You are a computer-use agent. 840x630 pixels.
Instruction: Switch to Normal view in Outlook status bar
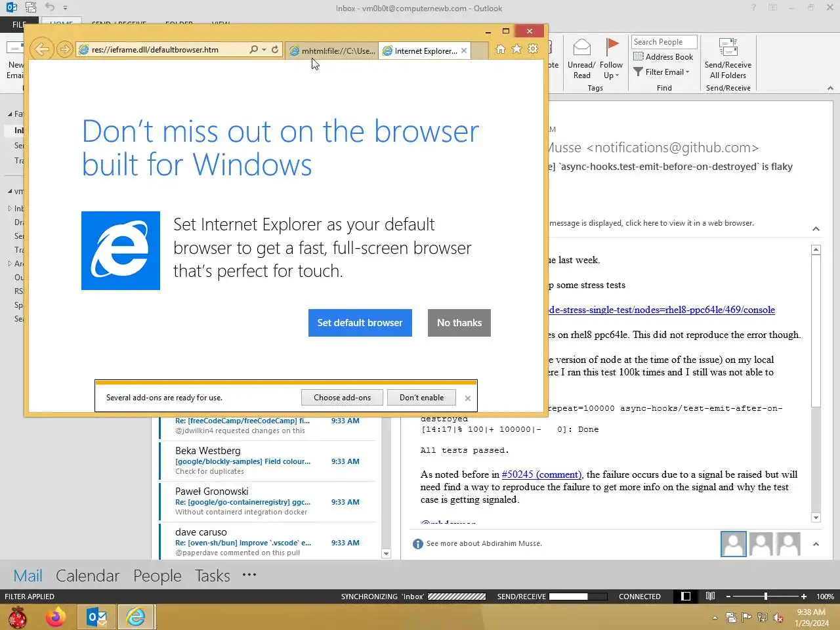(x=686, y=597)
